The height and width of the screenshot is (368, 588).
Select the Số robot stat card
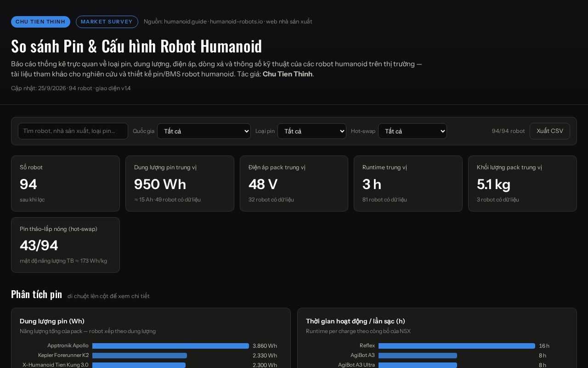coord(65,184)
